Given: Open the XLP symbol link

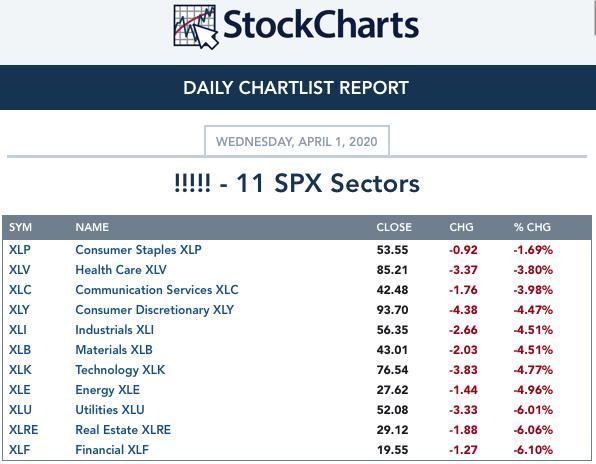Looking at the screenshot, I should (x=20, y=250).
